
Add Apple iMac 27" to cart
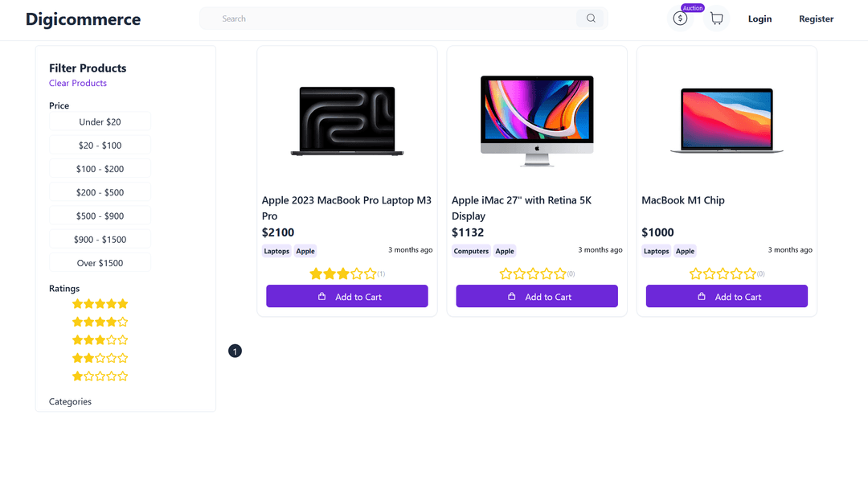537,297
